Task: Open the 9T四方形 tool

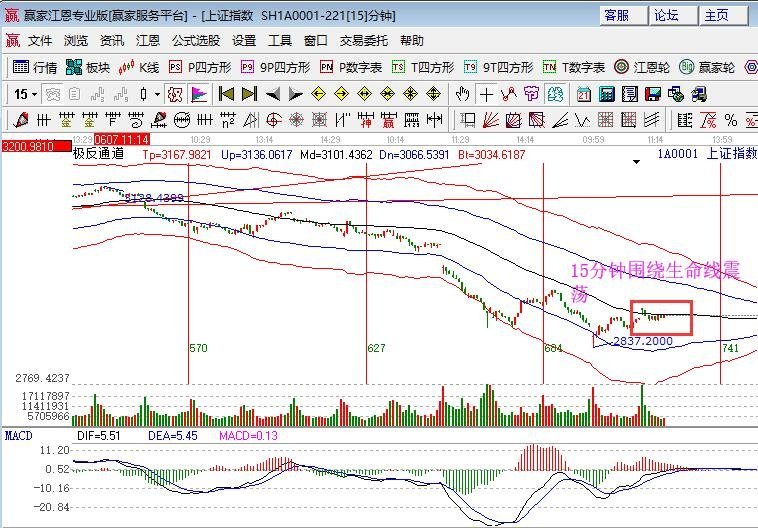Action: (x=498, y=67)
